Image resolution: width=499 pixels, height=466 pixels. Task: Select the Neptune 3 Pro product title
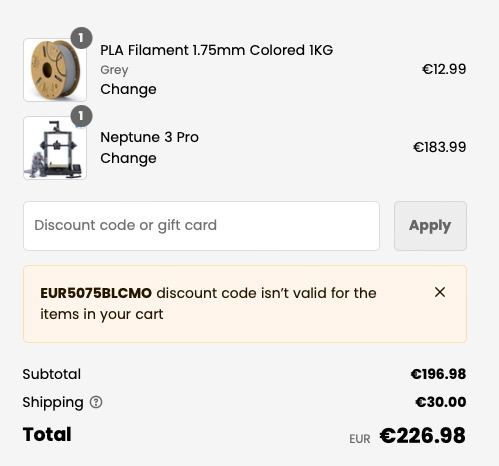coord(149,137)
